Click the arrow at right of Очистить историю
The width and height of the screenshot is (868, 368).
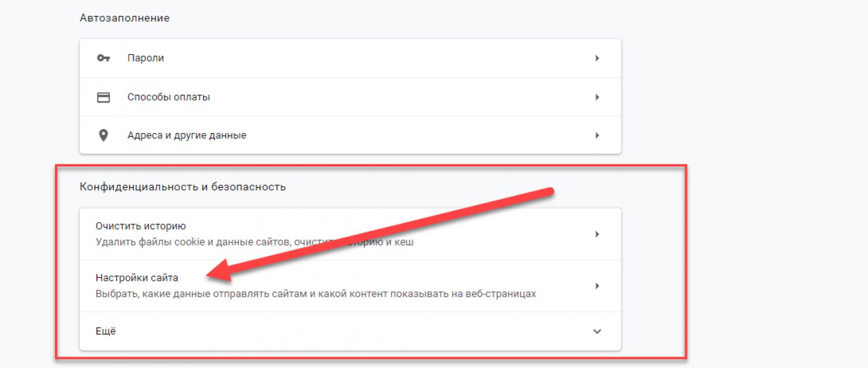tap(597, 234)
